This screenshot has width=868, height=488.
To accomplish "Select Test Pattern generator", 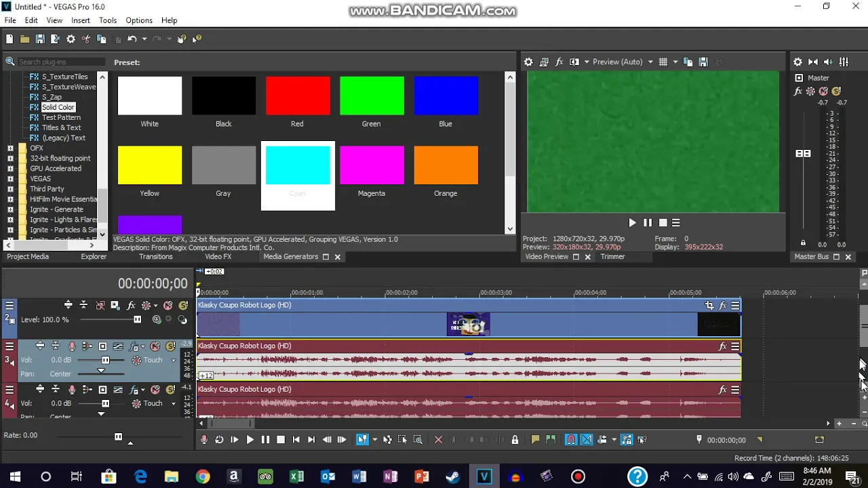I will (x=61, y=117).
